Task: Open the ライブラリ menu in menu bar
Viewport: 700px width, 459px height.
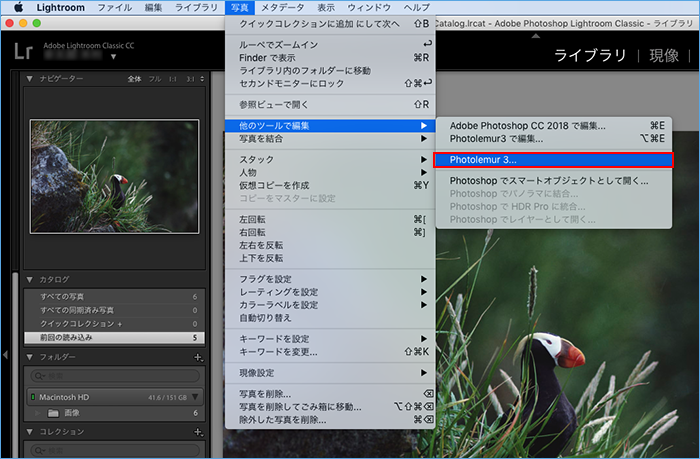Action: [x=196, y=7]
